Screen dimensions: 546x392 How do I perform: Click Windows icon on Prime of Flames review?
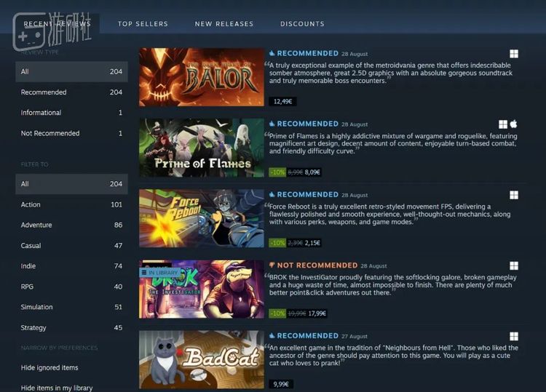tap(503, 124)
